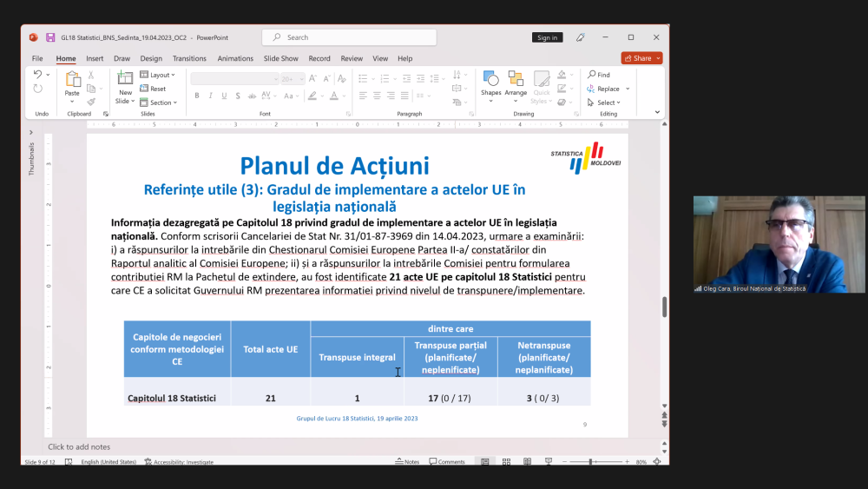Fit slide to current window icon
Image resolution: width=868 pixels, height=489 pixels.
click(x=657, y=461)
